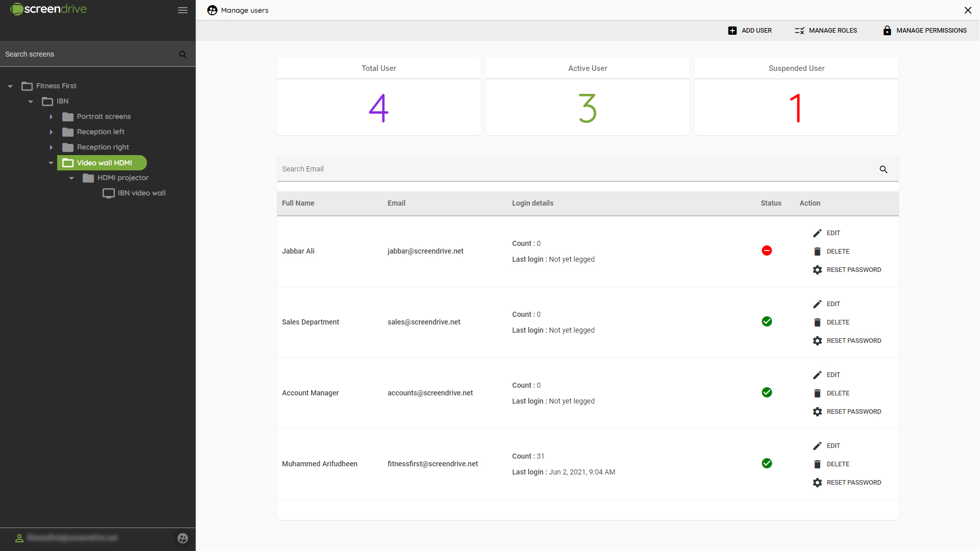Open Manage Roles
The width and height of the screenshot is (980, 551).
click(825, 30)
